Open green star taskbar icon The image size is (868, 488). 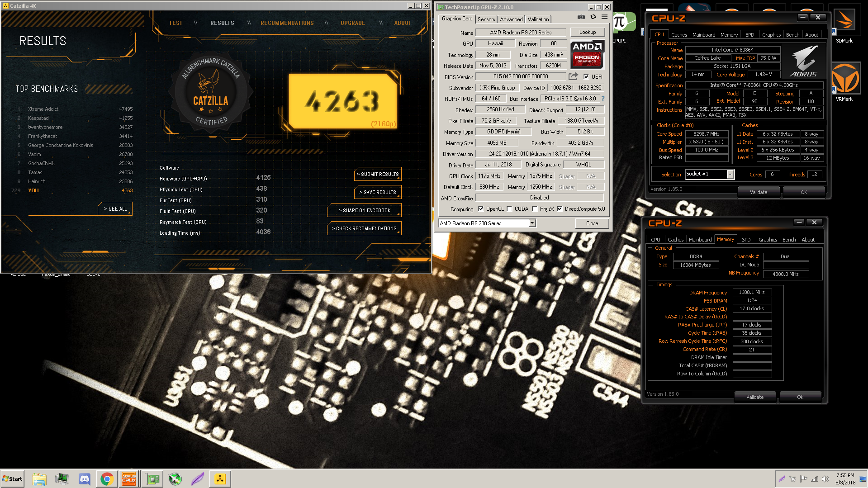click(x=175, y=479)
